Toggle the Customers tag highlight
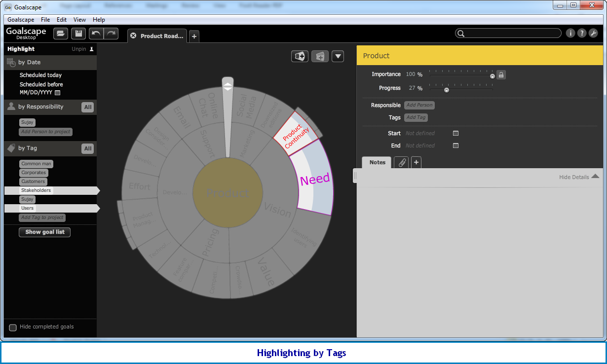Screen dimensions: 607x364 [33, 182]
